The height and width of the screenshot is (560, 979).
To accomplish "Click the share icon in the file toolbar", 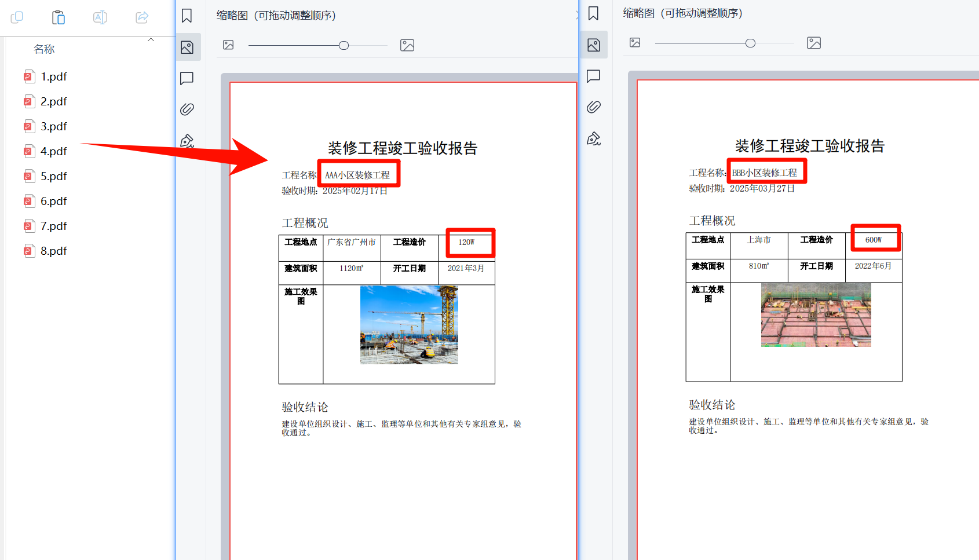I will [141, 17].
